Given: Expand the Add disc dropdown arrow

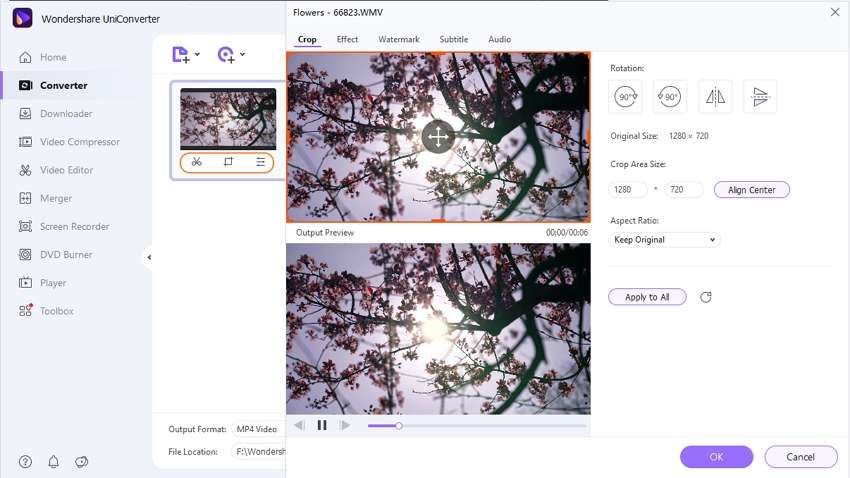Looking at the screenshot, I should 242,54.
